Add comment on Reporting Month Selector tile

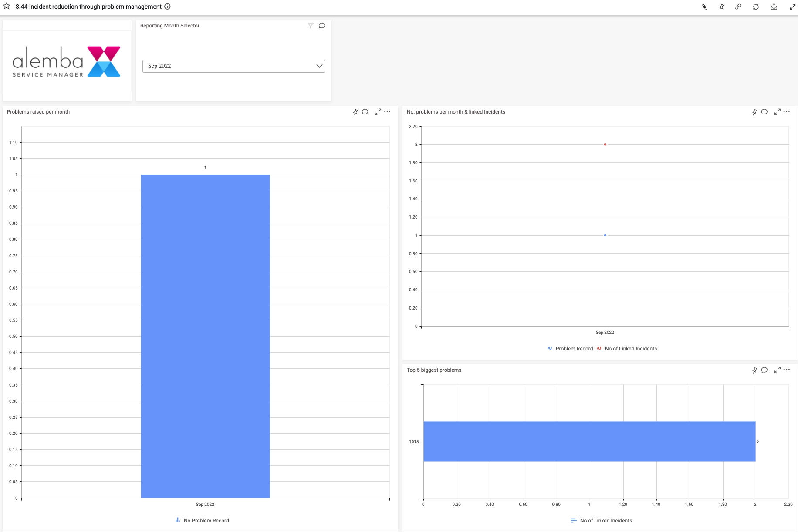click(x=322, y=26)
